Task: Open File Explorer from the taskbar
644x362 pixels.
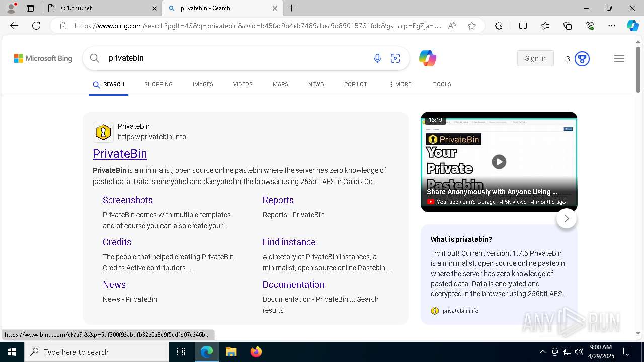Action: pyautogui.click(x=231, y=352)
